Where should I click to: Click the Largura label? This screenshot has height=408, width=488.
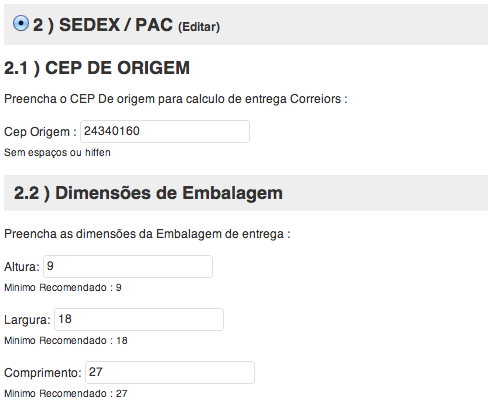[27, 320]
